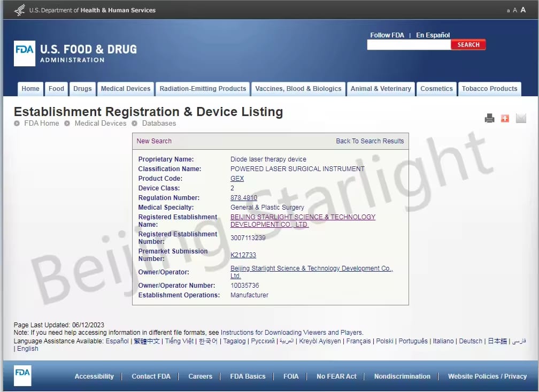The image size is (539, 392).
Task: Click 'General & Plastic Surgery' specialty text
Action: pos(267,207)
